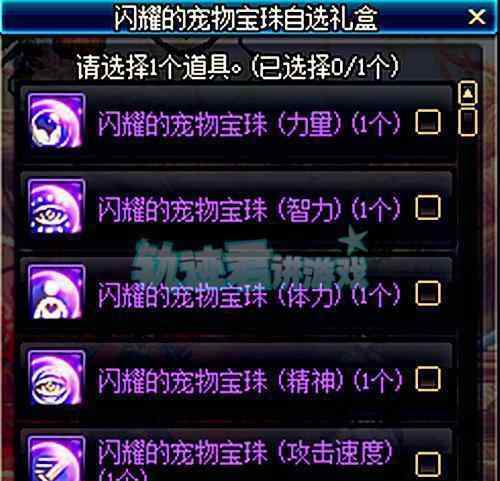Select the 闪耀的宠物宝珠 (智力) item name
This screenshot has height=481, width=500.
coord(249,209)
